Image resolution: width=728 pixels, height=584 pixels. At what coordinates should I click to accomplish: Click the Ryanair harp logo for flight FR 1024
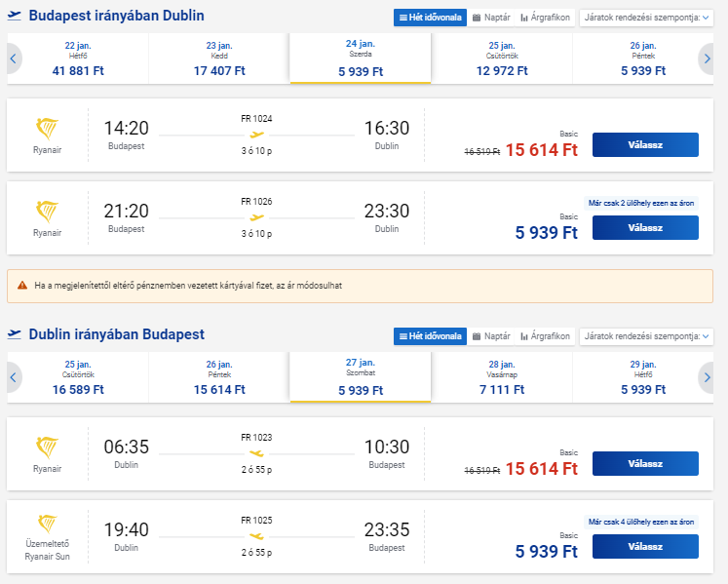tap(47, 129)
